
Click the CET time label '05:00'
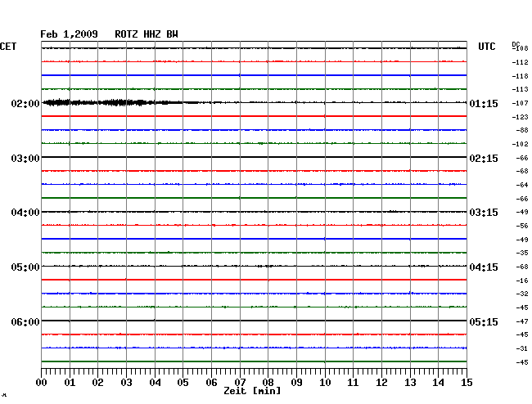tap(25, 267)
